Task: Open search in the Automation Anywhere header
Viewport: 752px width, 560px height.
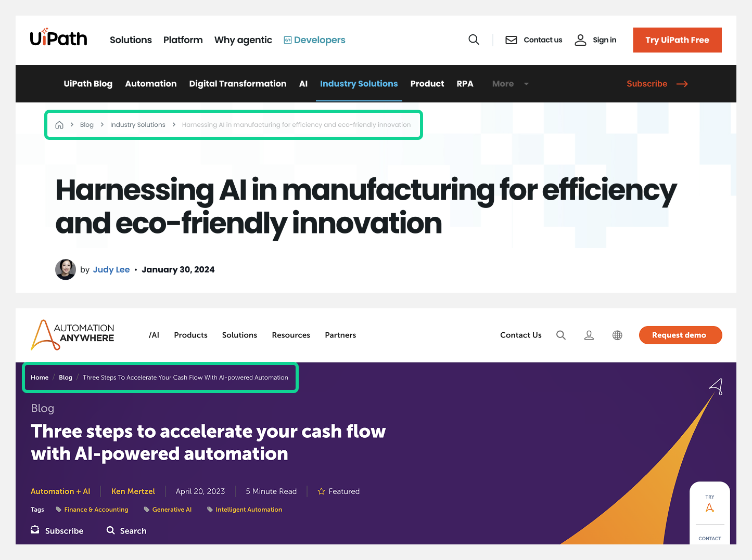Action: 561,335
